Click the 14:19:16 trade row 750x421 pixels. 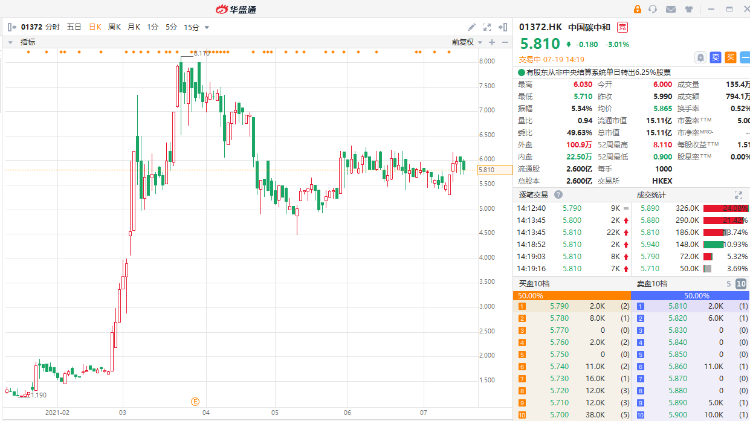coord(573,268)
